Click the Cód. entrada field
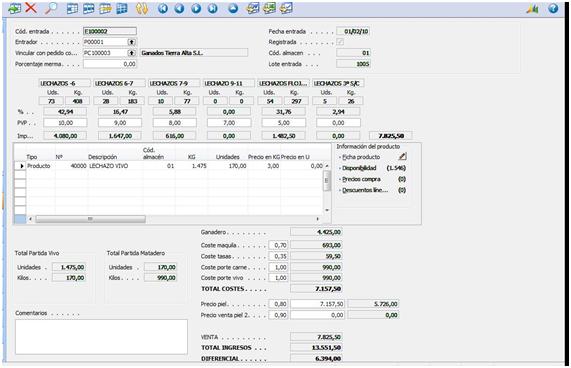The height and width of the screenshot is (368, 571). (x=110, y=31)
